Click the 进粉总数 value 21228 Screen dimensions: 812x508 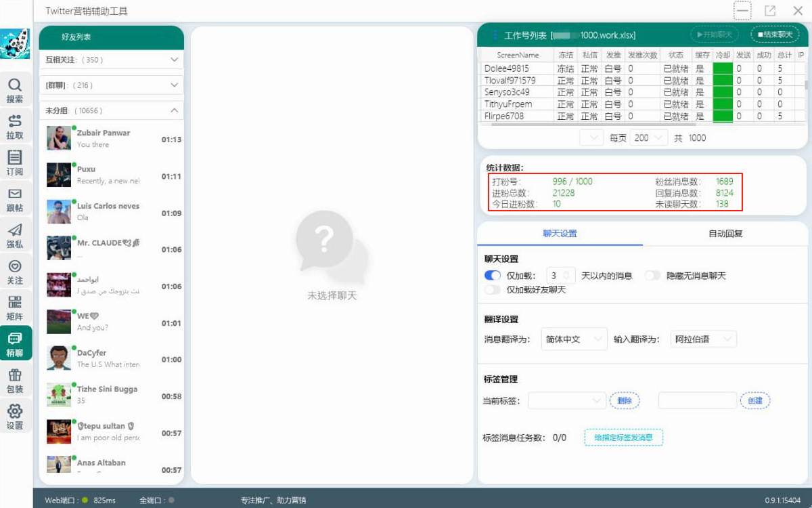564,193
